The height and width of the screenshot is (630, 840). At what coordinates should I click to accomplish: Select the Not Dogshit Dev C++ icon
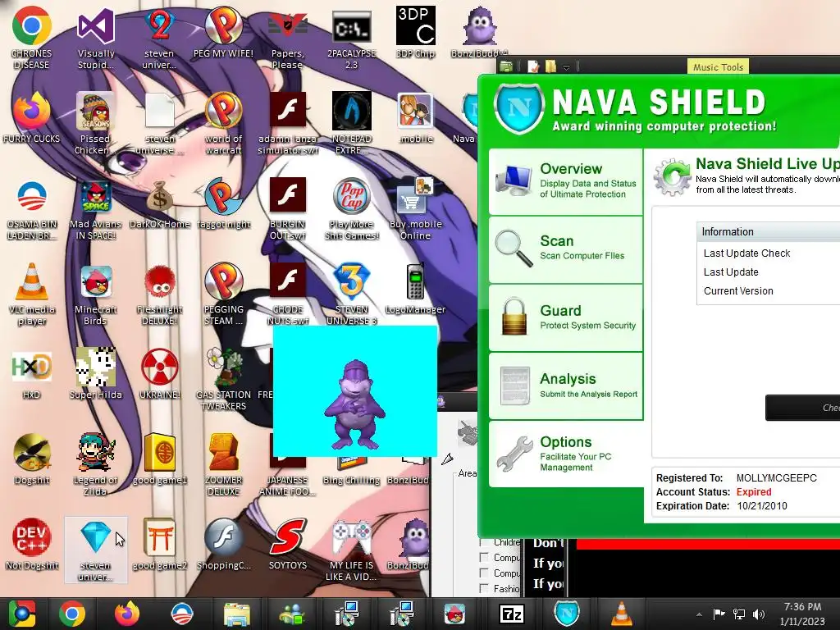[x=32, y=544]
